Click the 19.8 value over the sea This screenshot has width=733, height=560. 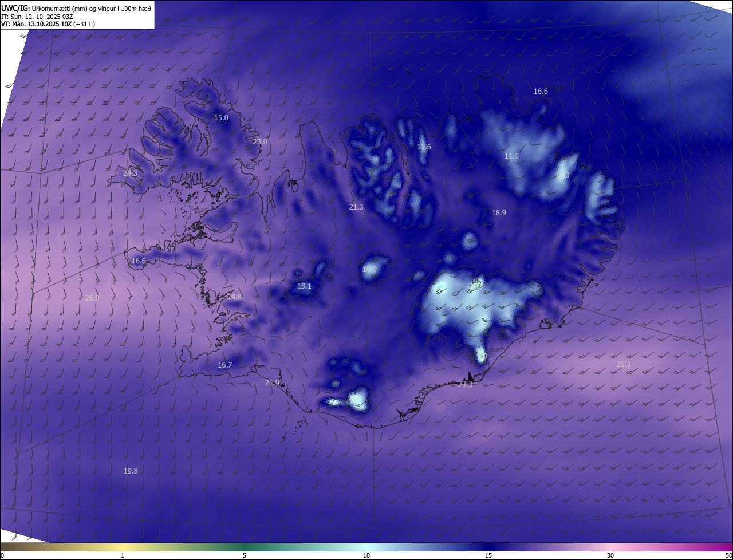131,471
